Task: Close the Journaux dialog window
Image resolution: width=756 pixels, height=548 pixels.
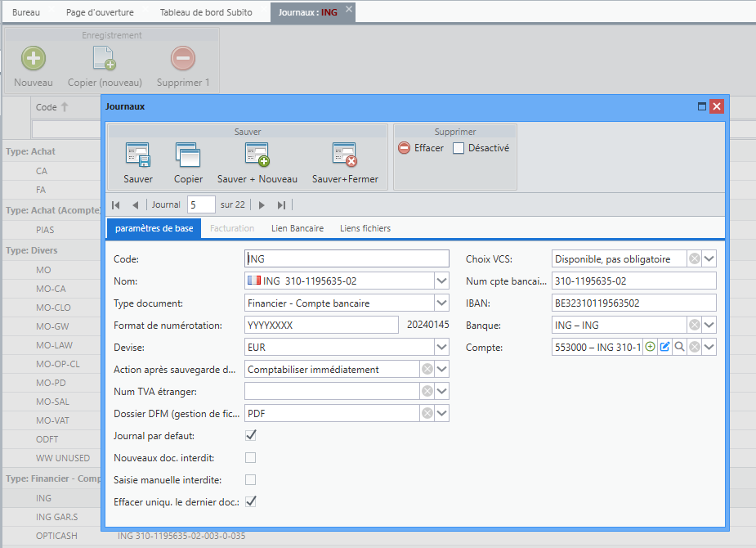Action: click(x=717, y=106)
